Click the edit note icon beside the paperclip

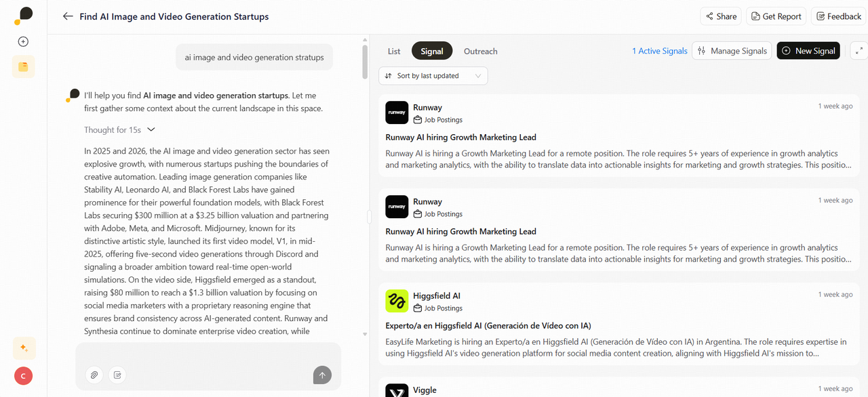pyautogui.click(x=117, y=375)
